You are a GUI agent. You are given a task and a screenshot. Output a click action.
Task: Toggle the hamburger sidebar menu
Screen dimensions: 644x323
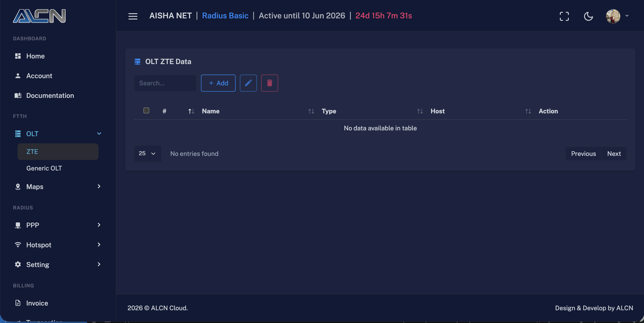pyautogui.click(x=133, y=16)
